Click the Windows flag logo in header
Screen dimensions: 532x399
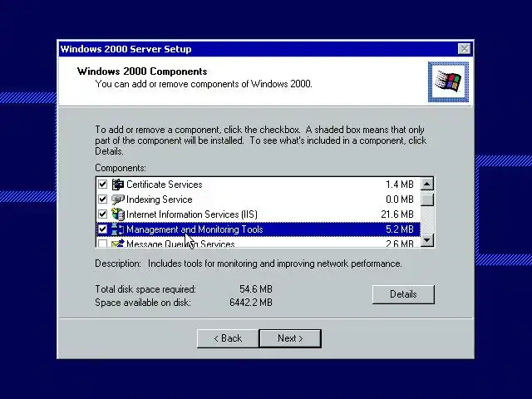448,81
